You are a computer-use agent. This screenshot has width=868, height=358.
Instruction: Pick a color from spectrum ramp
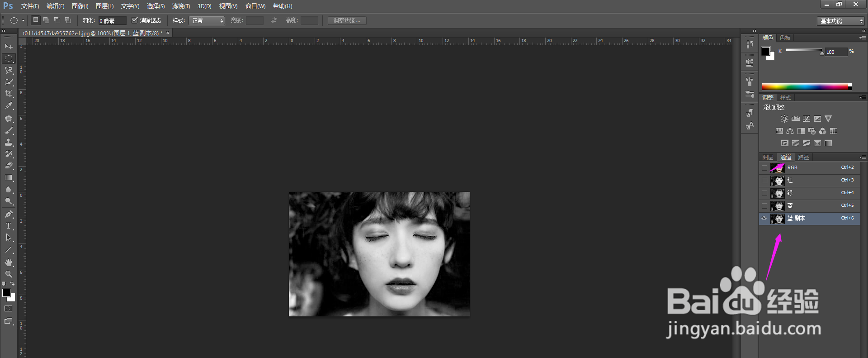(x=807, y=86)
